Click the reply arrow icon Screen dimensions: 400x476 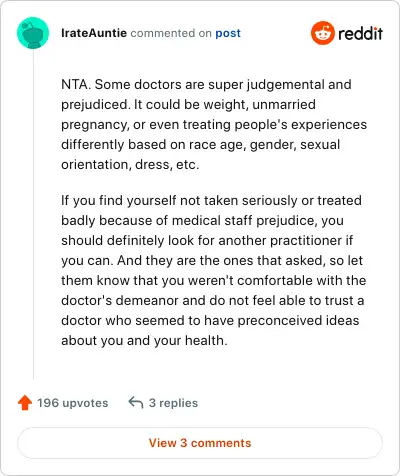pyautogui.click(x=136, y=403)
